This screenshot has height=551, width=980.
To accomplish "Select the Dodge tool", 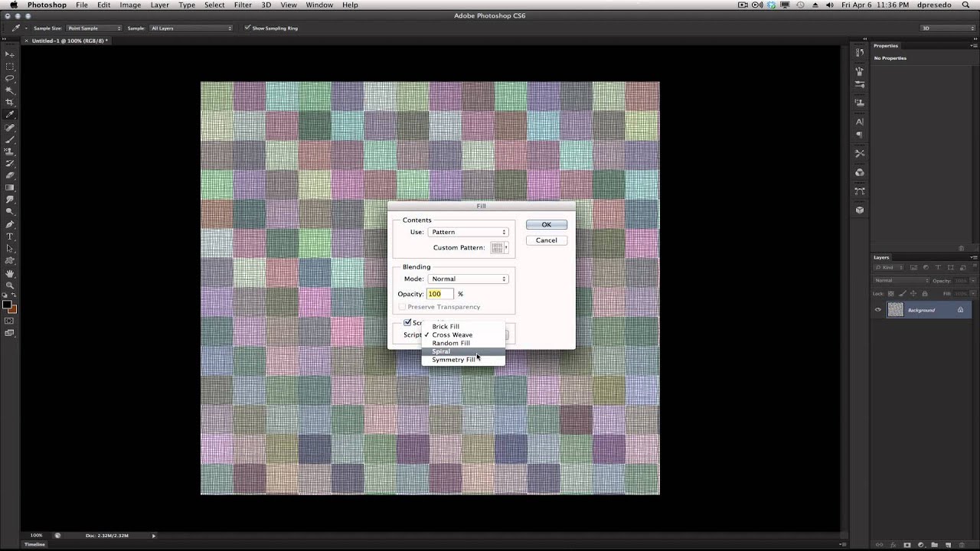I will (10, 211).
